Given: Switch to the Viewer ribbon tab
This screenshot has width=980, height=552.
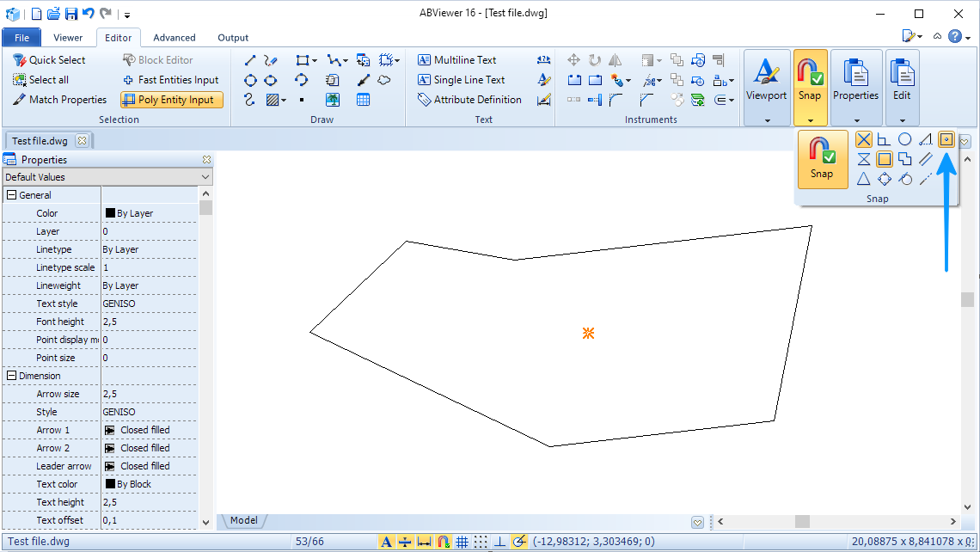Looking at the screenshot, I should tap(68, 37).
